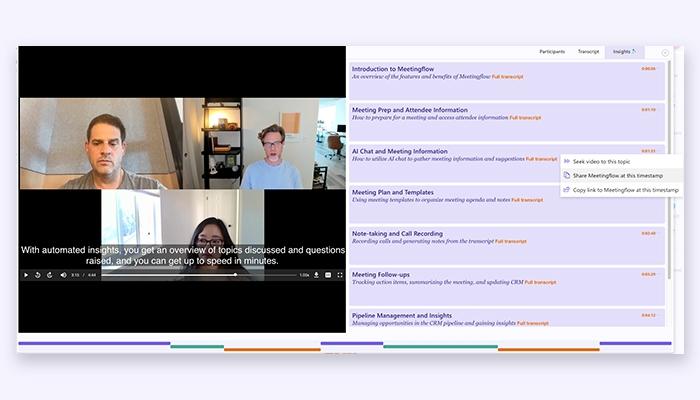
Task: Click the 'Recording calls and generating notes' description
Action: (423, 242)
